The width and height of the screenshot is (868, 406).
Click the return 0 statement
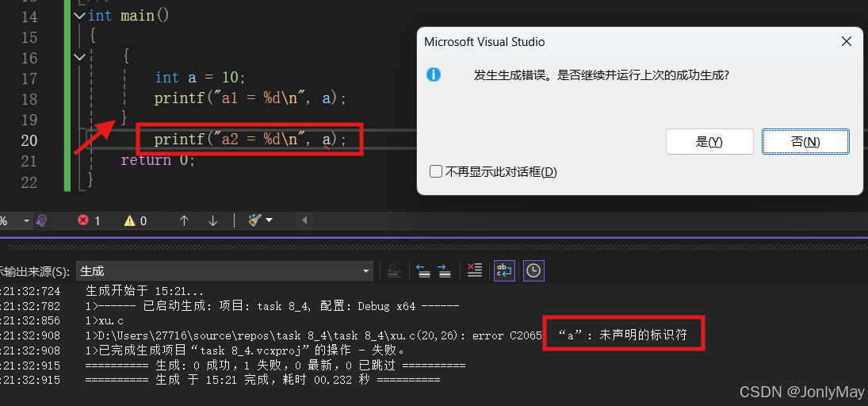point(158,161)
